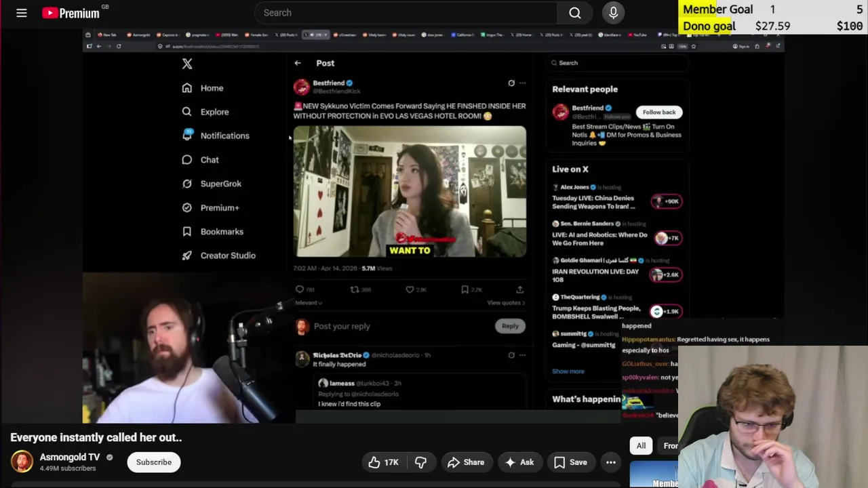868x488 pixels.
Task: Save the video to a playlist
Action: pos(570,462)
